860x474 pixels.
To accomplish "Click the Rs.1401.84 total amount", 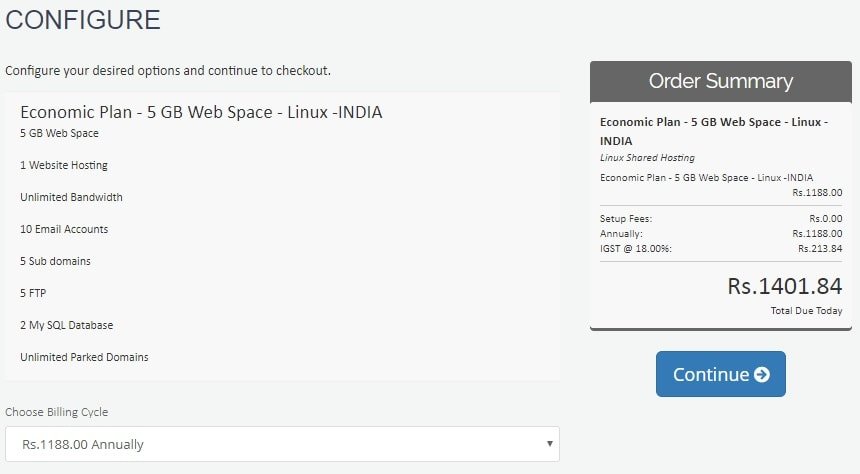I will [784, 286].
